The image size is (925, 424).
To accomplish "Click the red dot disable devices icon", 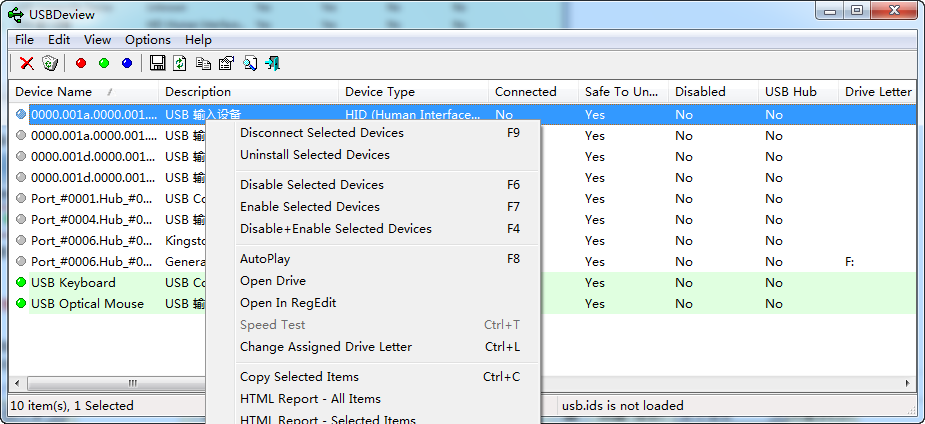I will pyautogui.click(x=81, y=64).
